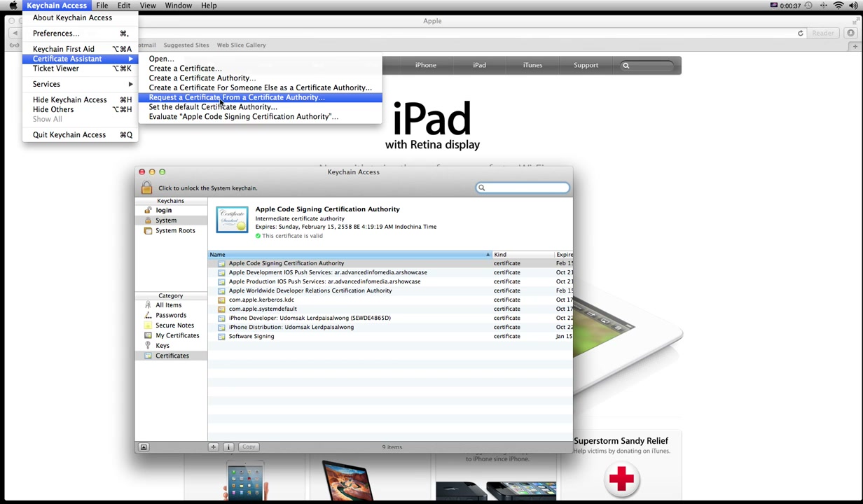Choose Set the default Certificate Authority…
Screen dimensions: 863x504
[261, 107]
